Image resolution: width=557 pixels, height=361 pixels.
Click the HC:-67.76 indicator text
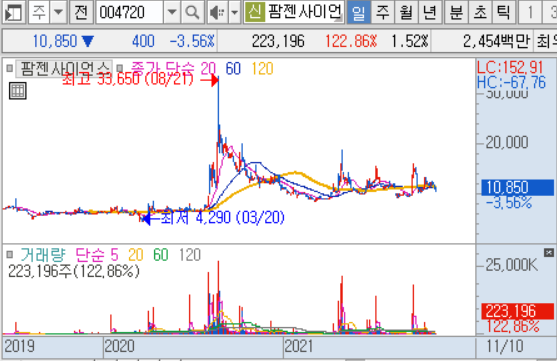pyautogui.click(x=511, y=82)
